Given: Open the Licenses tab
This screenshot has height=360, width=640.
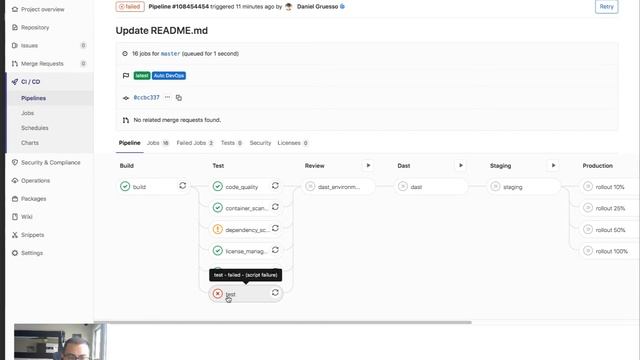Looking at the screenshot, I should [293, 143].
